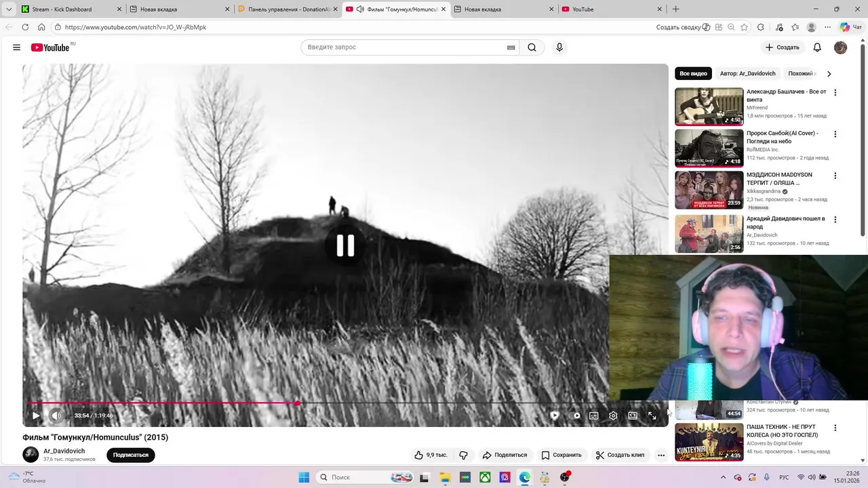The image size is (868, 488).
Task: Open browser settings and more menu
Action: (x=828, y=27)
